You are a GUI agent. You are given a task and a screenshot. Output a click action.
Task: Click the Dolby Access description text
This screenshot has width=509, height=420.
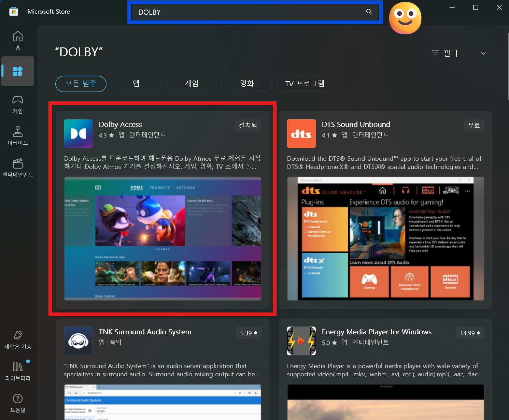[162, 162]
